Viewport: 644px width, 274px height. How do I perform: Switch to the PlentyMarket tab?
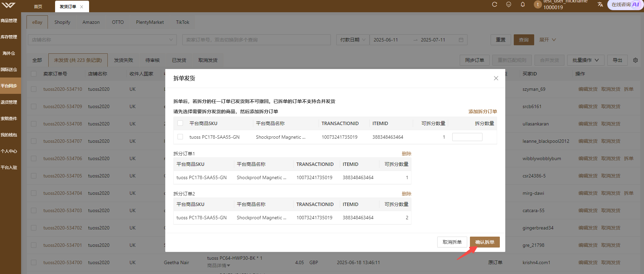(x=150, y=22)
